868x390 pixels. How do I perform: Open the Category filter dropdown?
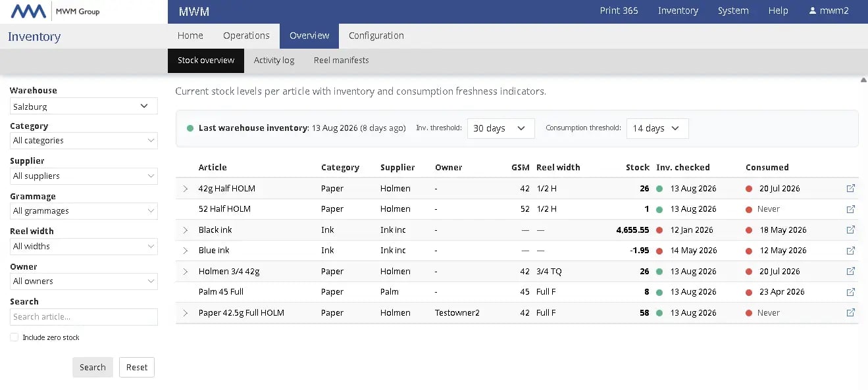(84, 141)
